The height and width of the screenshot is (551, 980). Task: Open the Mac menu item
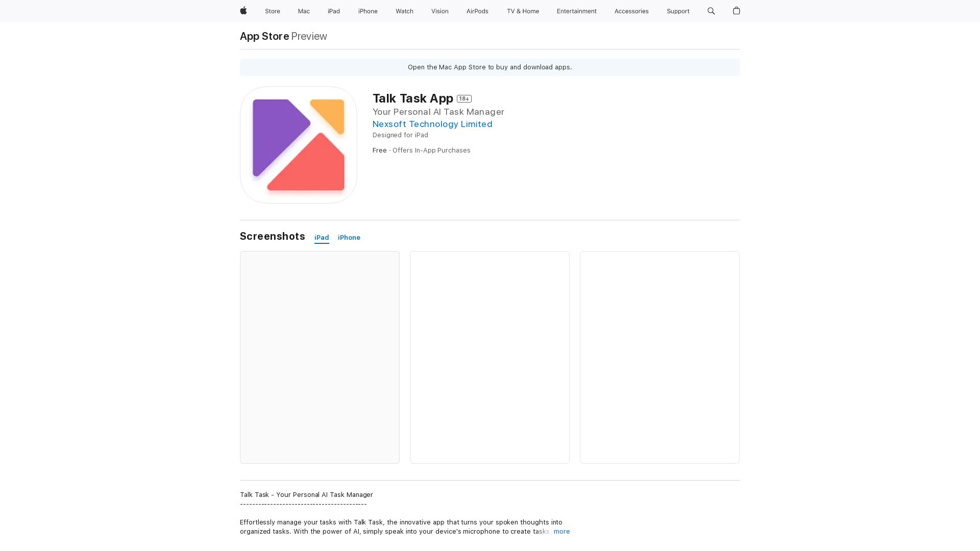(304, 11)
